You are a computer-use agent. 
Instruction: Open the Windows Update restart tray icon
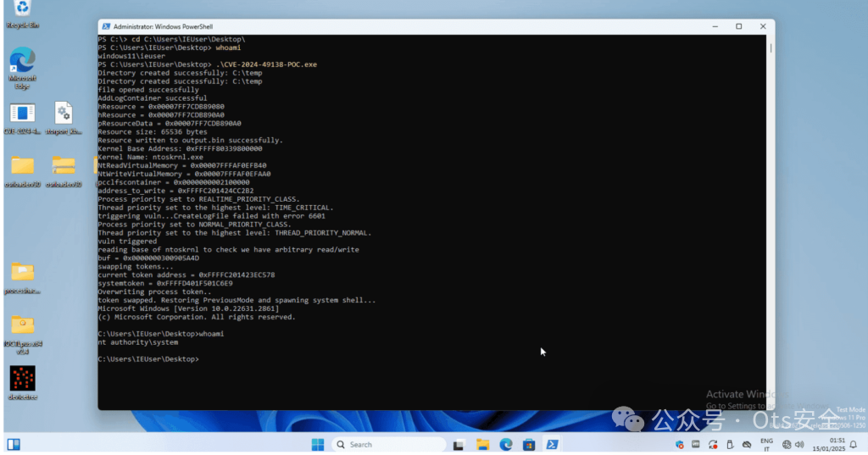pos(713,445)
